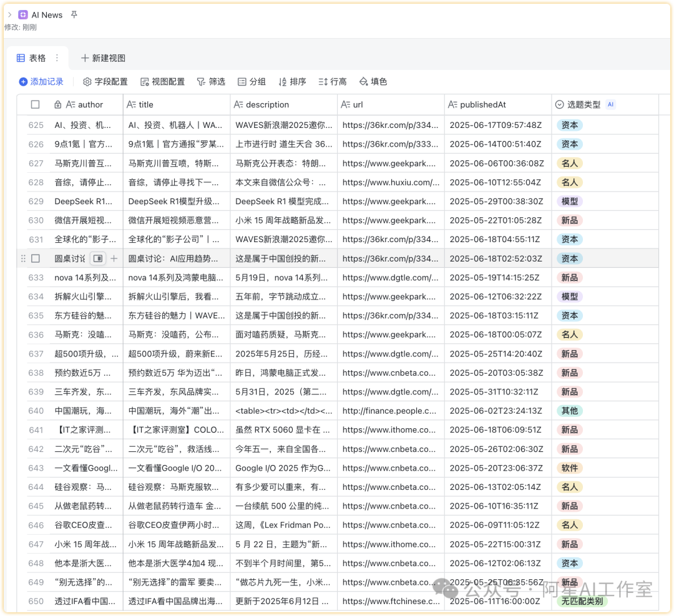This screenshot has height=616, width=674.
Task: Select row number 646
Action: 36,525
